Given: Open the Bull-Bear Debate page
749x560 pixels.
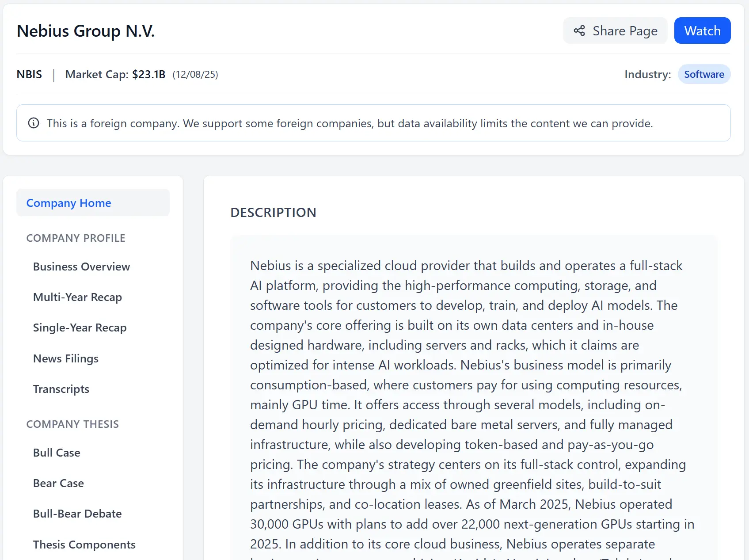Looking at the screenshot, I should coord(77,514).
